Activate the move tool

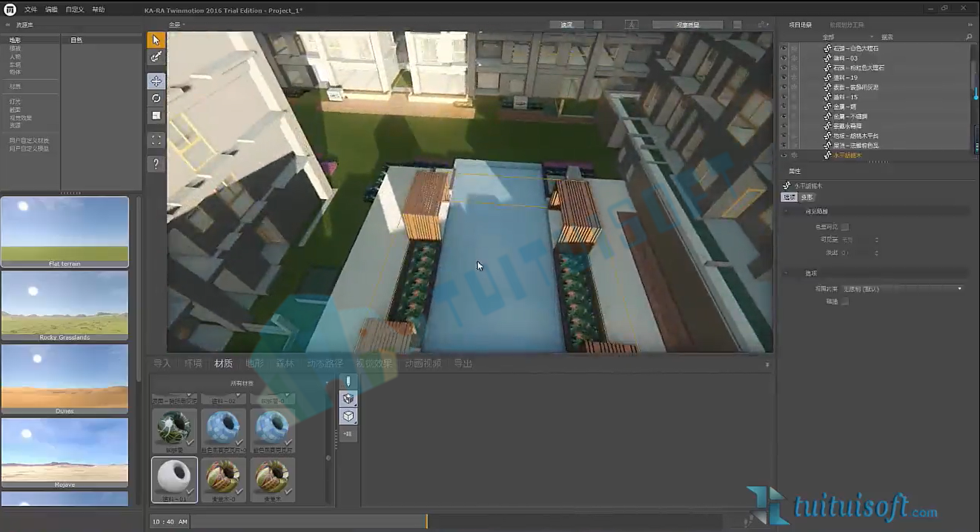pyautogui.click(x=156, y=81)
